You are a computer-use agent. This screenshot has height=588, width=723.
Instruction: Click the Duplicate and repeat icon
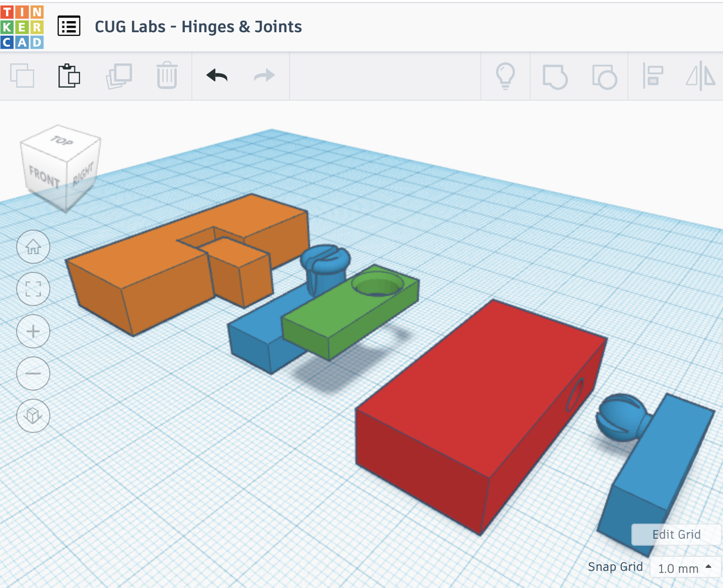click(119, 76)
